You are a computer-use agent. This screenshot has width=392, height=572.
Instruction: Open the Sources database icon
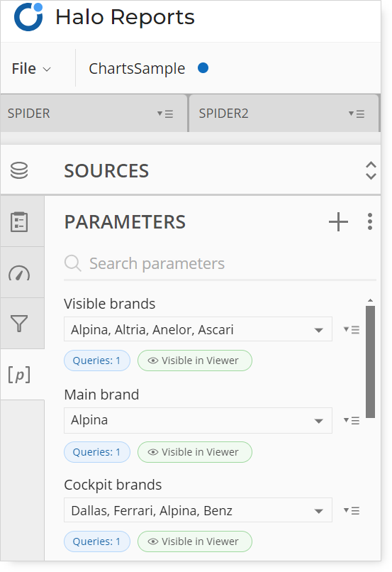pyautogui.click(x=19, y=171)
